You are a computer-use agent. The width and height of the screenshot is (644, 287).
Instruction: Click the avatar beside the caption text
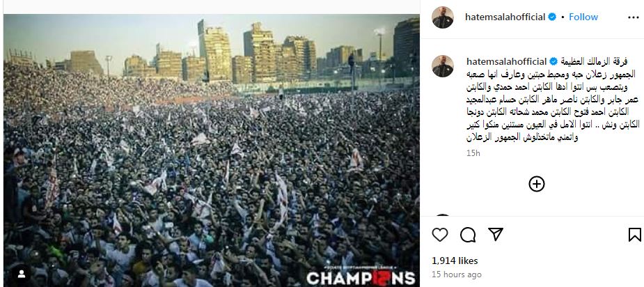coord(443,65)
